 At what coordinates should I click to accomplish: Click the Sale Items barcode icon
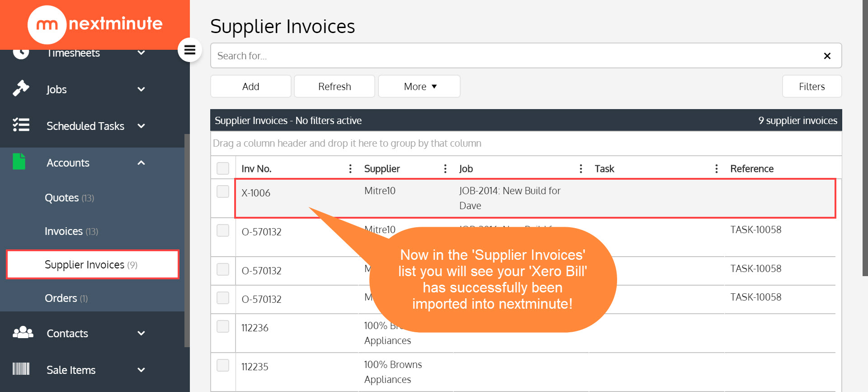tap(21, 369)
